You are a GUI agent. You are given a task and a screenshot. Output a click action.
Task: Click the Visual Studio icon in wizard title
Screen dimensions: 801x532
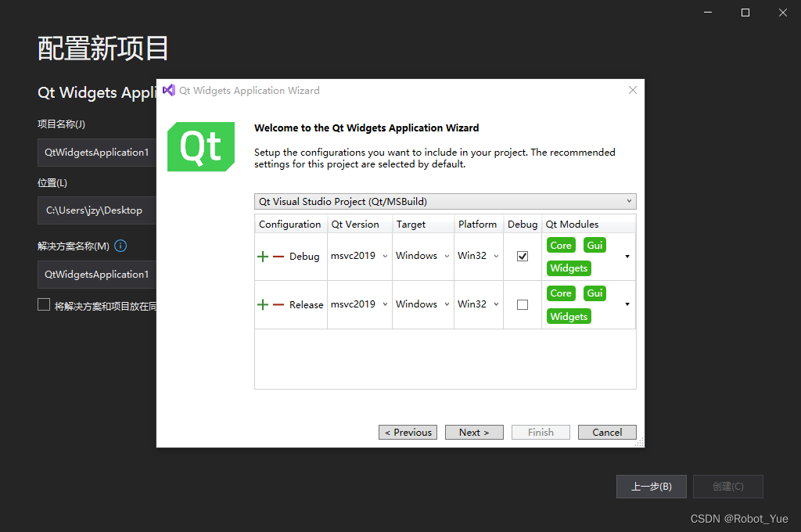point(169,91)
